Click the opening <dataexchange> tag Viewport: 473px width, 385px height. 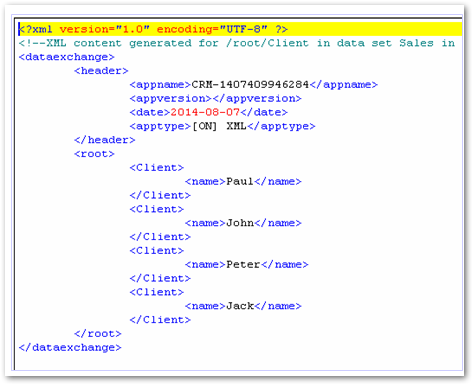pos(67,57)
